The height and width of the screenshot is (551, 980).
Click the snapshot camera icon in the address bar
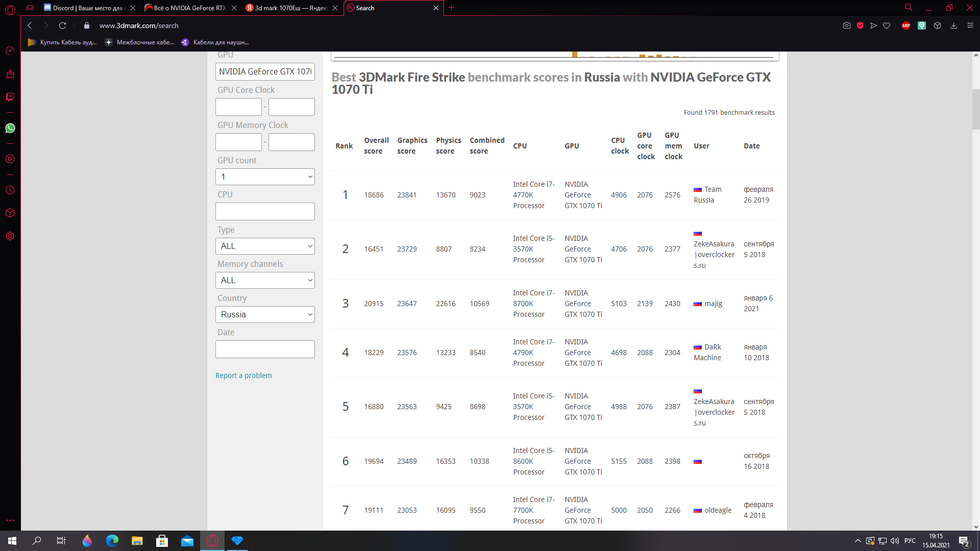tap(847, 26)
